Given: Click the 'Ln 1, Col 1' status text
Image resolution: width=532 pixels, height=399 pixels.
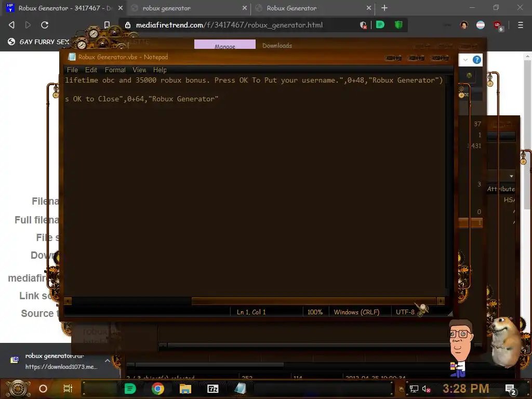Looking at the screenshot, I should (x=251, y=312).
